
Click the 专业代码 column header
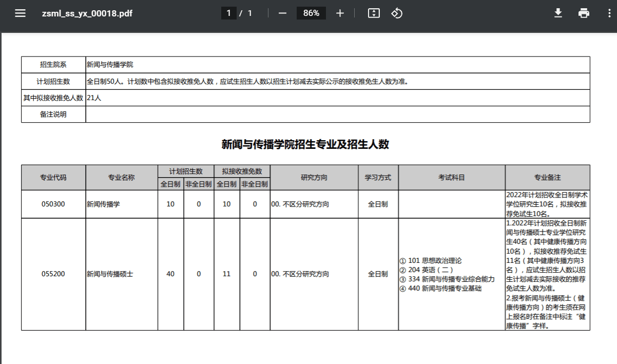click(53, 178)
